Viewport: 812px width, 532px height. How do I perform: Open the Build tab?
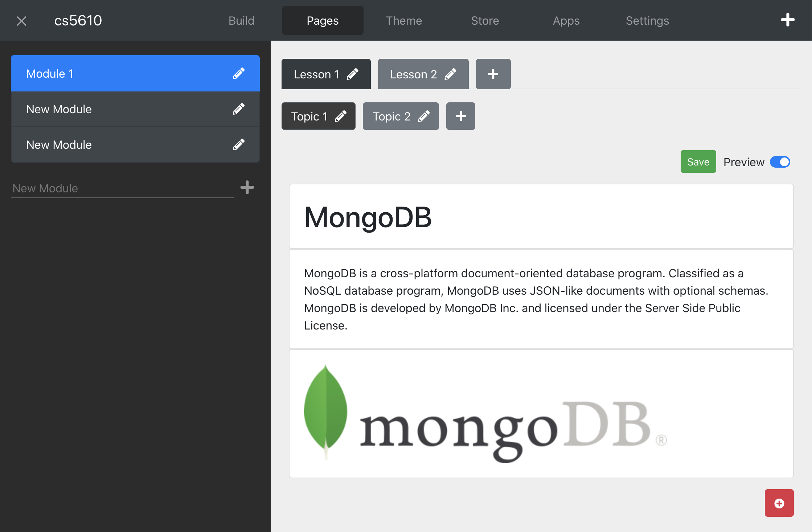241,21
